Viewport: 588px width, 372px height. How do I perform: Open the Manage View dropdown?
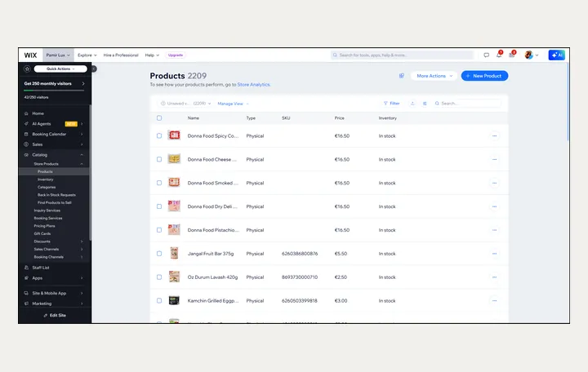coord(233,104)
